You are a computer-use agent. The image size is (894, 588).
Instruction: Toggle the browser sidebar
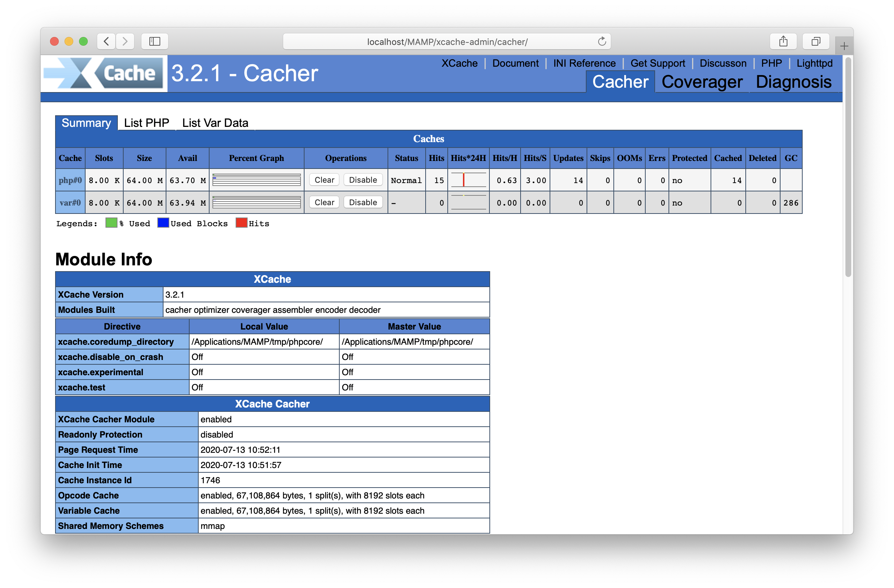(154, 41)
